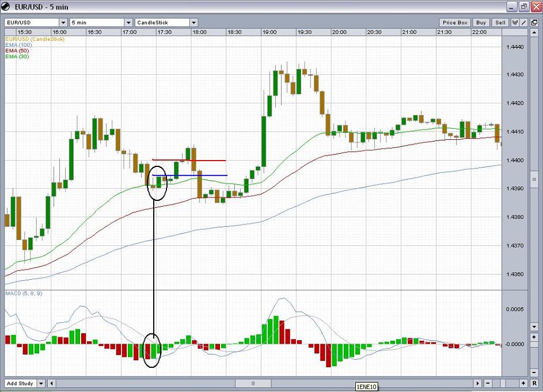The image size is (543, 392).
Task: Open the CandleStick chart type dropdown
Action: 193,22
